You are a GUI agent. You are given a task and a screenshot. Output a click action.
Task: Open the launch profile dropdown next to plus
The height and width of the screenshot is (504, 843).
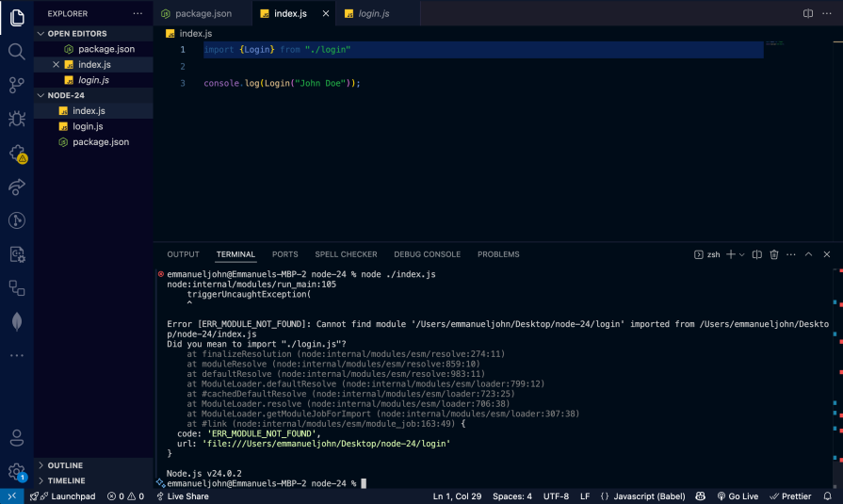tap(742, 255)
